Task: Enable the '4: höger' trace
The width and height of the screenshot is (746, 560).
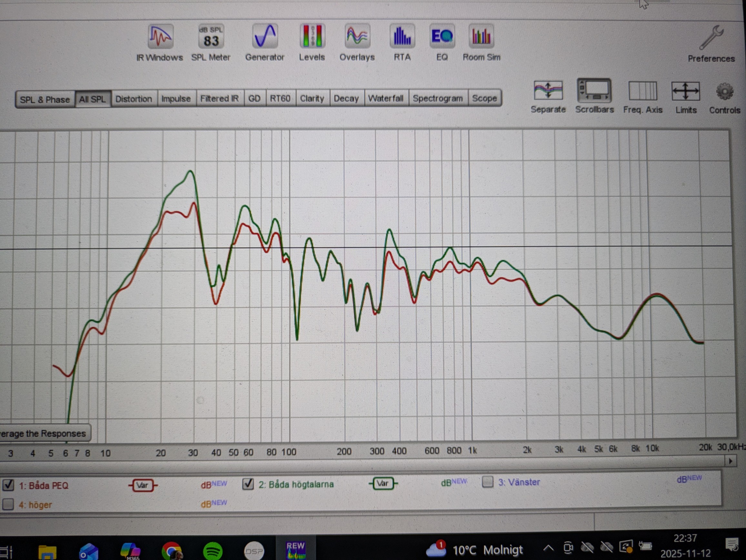Action: (x=8, y=505)
